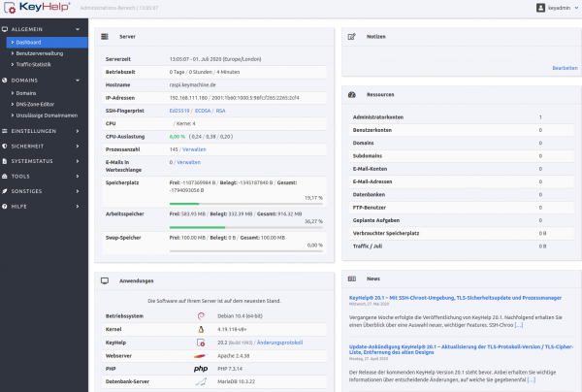The height and width of the screenshot is (392, 582).
Task: Expand the Einstellungen section arrow
Action: pos(78,131)
